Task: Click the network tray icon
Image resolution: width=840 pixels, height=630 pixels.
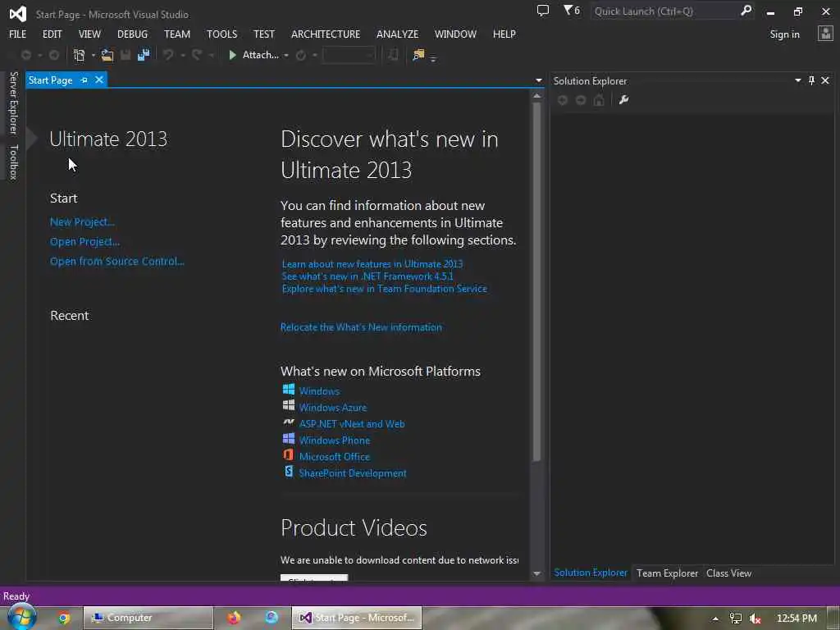Action: [736, 619]
